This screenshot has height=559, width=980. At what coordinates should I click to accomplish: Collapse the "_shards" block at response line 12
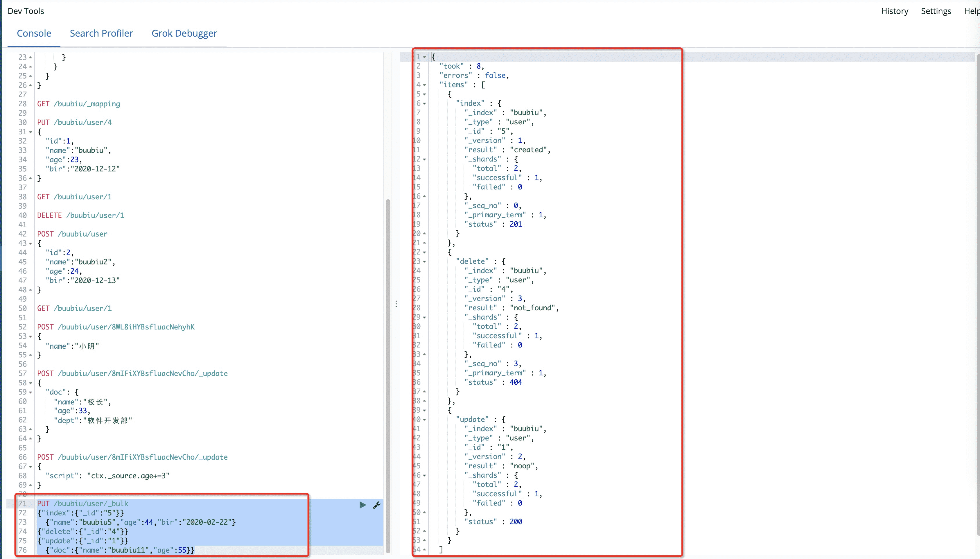[x=424, y=159]
